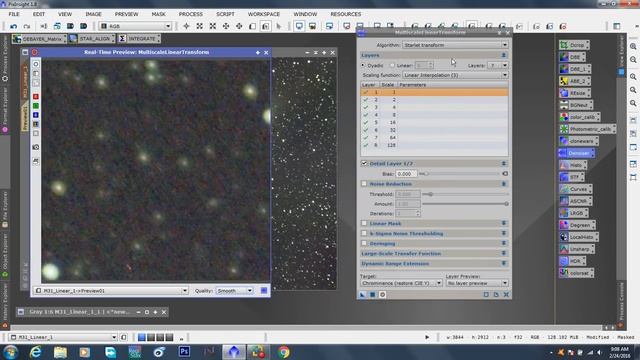Select layer 8 row with scale 128

click(434, 145)
